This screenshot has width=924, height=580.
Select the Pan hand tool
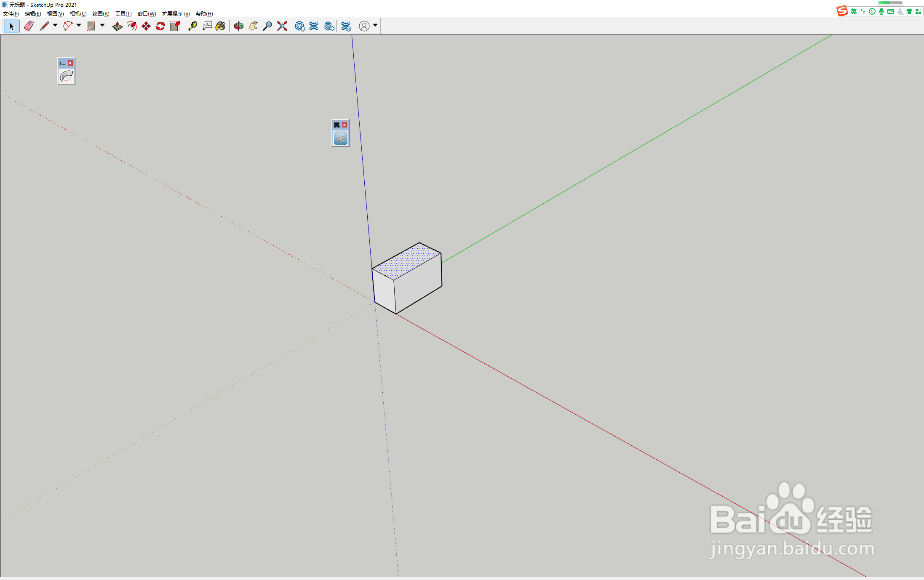(x=253, y=26)
